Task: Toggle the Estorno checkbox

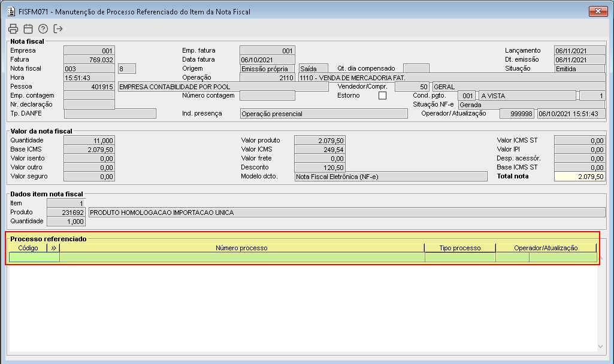Action: click(383, 96)
